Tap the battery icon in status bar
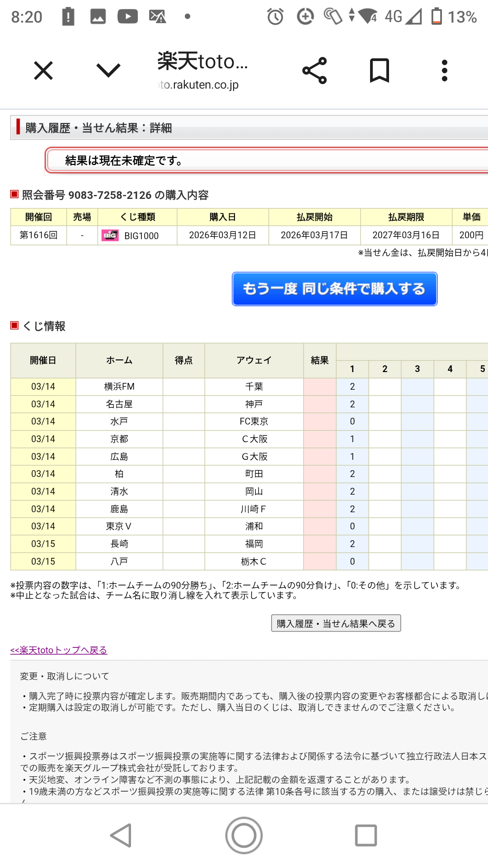This screenshot has height=868, width=488. (x=436, y=16)
